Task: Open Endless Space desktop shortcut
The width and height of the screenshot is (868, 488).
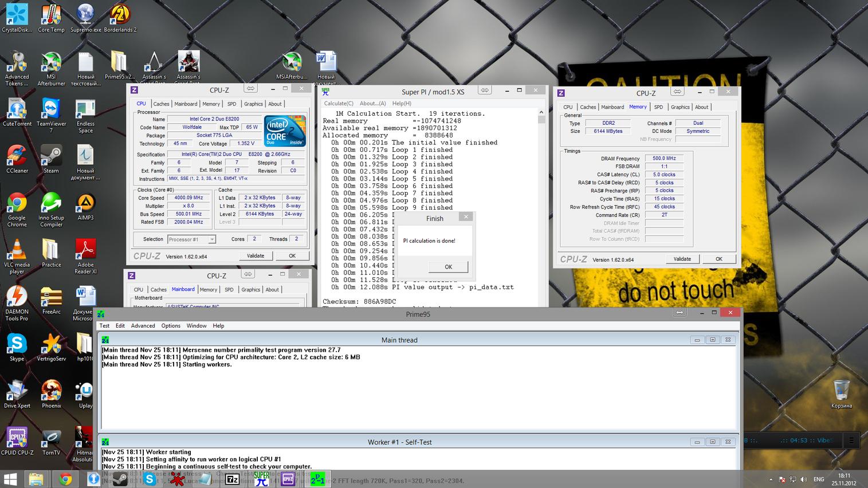Action: pos(85,116)
